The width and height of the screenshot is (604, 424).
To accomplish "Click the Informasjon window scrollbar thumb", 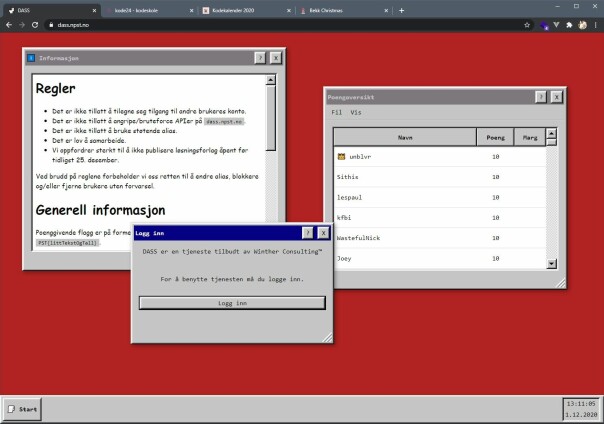I will pos(271,118).
